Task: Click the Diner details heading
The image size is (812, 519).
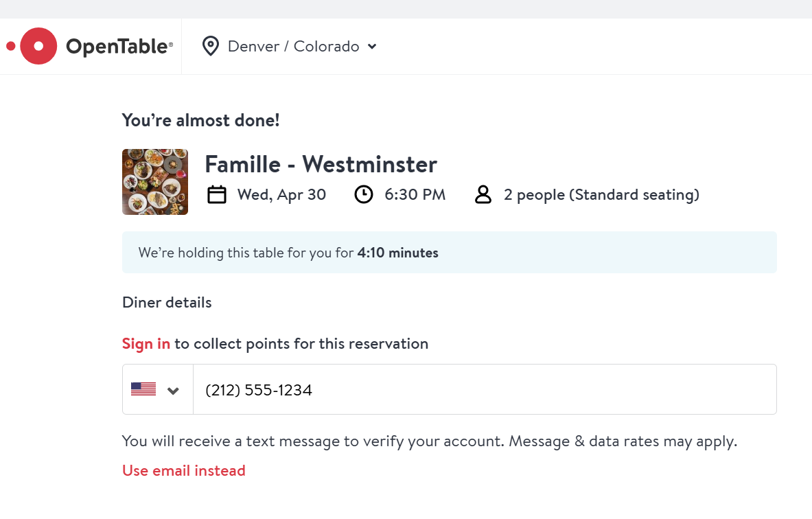Action: (167, 303)
